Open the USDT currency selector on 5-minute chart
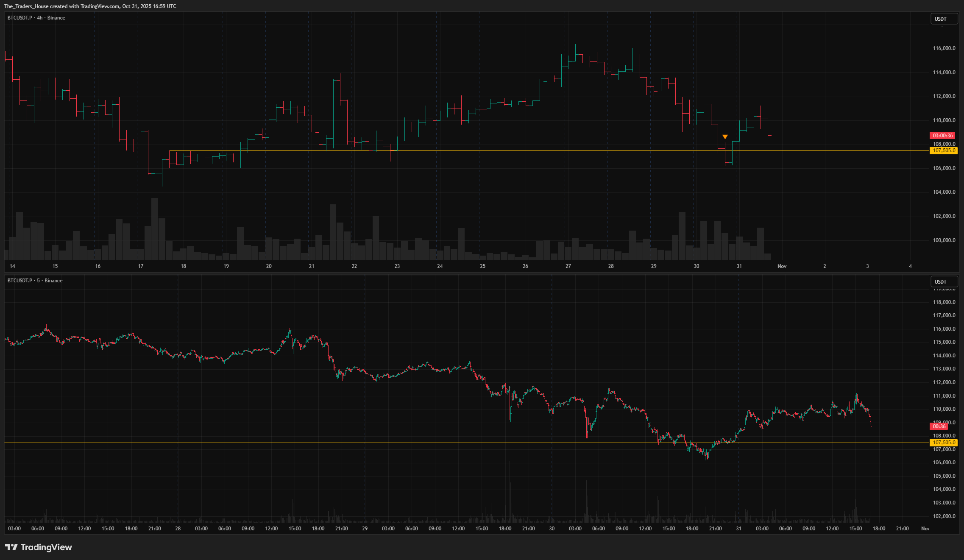Viewport: 964px width, 560px height. [944, 281]
